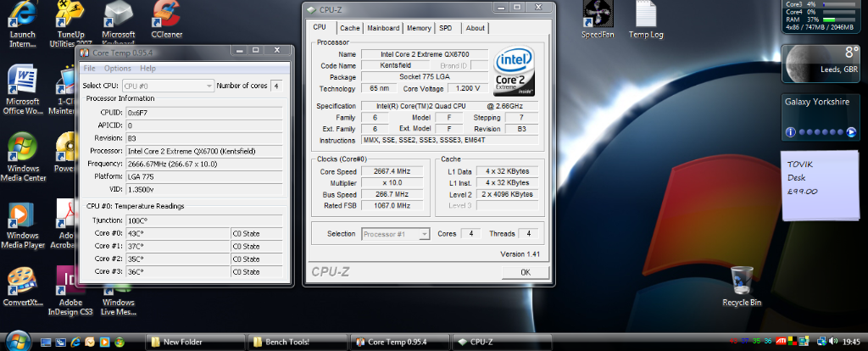Click the Frequency 2666.67MHz field in Core Temp
Screen dimensions: 868x351
coord(204,164)
